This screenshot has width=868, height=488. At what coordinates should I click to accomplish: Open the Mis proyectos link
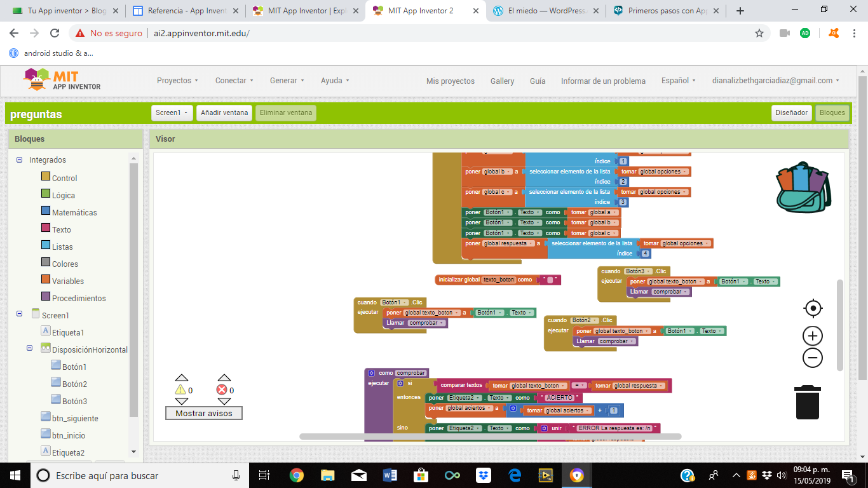(450, 81)
